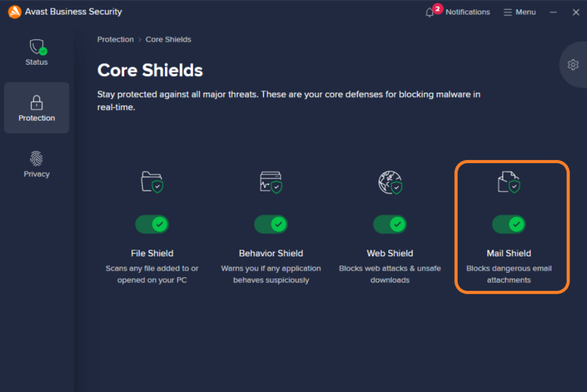Image resolution: width=587 pixels, height=392 pixels.
Task: Click the Core Shields page heading
Action: [x=150, y=70]
